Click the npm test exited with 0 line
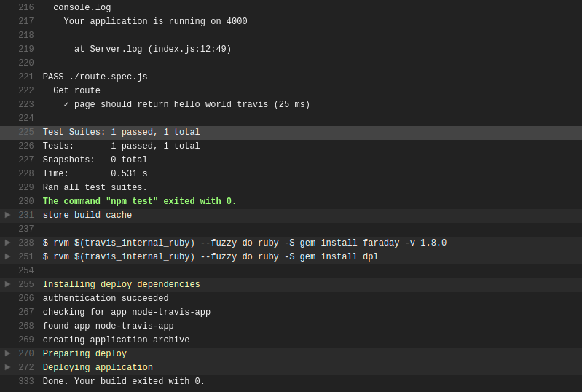This screenshot has width=582, height=392. (x=140, y=201)
